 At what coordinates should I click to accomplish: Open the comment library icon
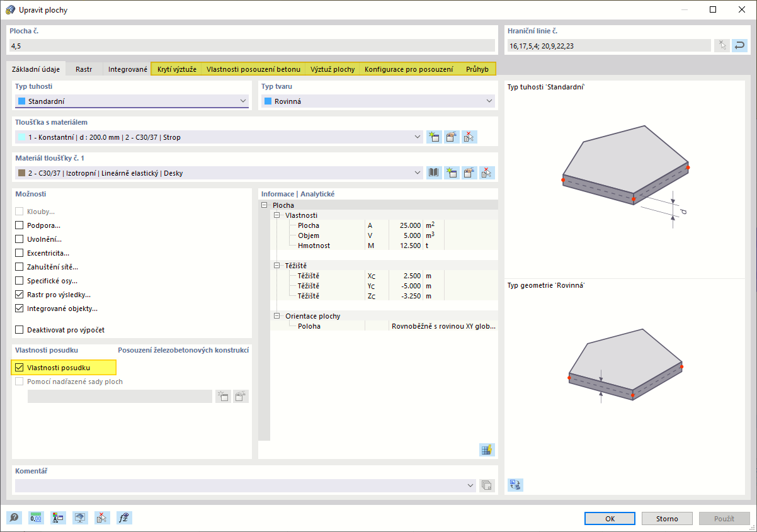(x=487, y=485)
